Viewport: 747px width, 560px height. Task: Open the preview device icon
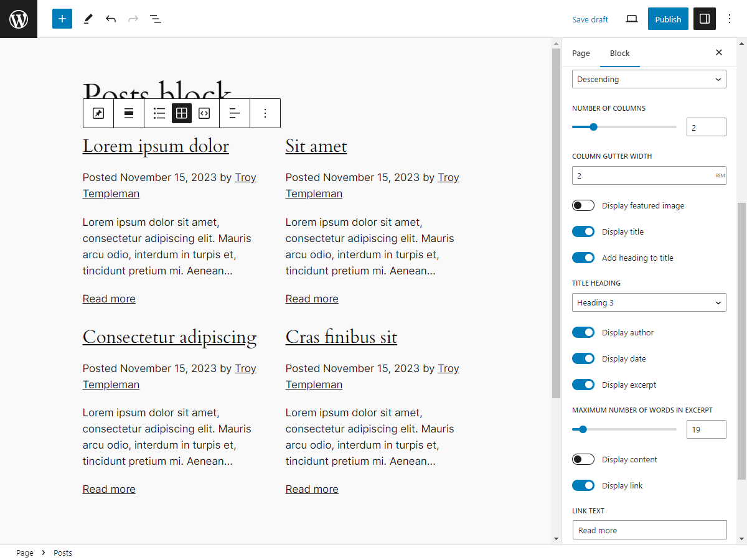pyautogui.click(x=632, y=19)
